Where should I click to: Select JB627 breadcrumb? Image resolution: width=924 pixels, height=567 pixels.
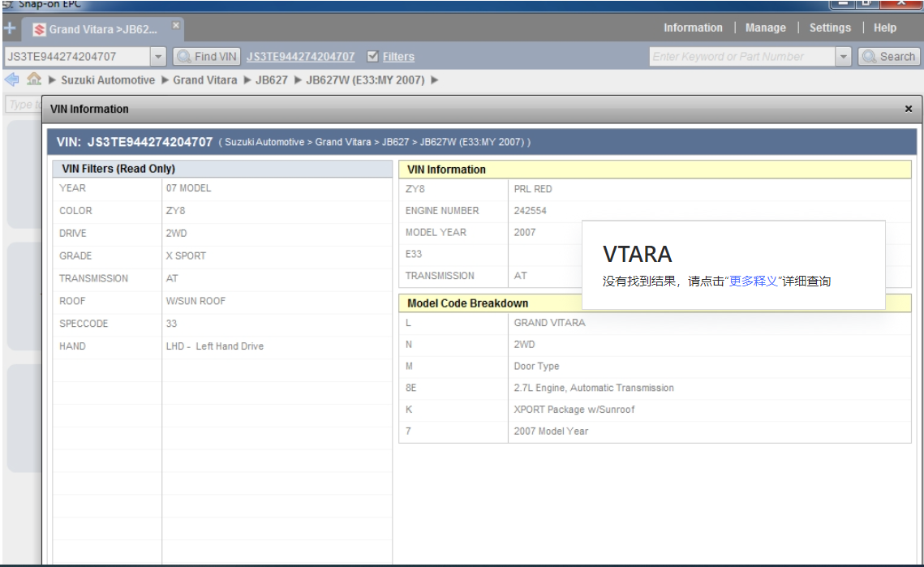tap(272, 80)
